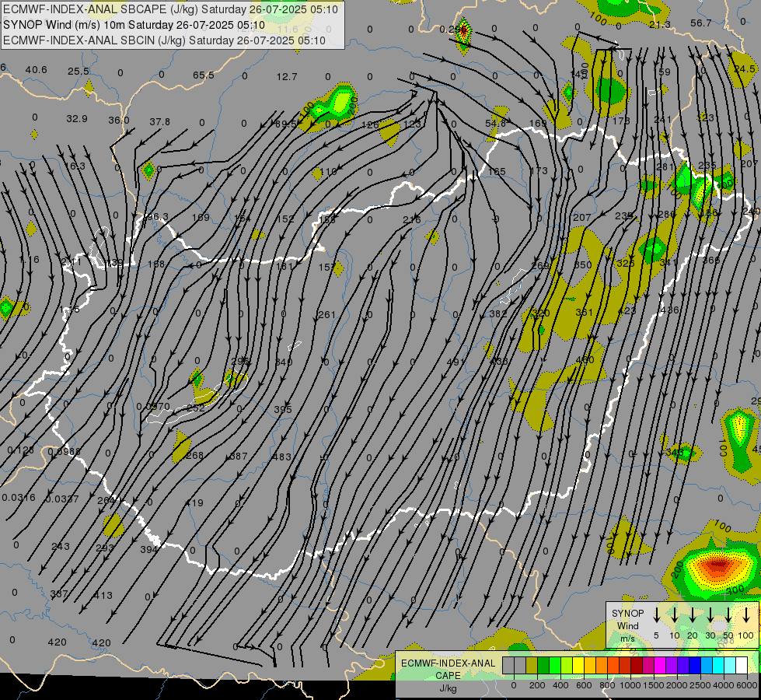Click the map value '413'
761x700 pixels.
pyautogui.click(x=103, y=595)
